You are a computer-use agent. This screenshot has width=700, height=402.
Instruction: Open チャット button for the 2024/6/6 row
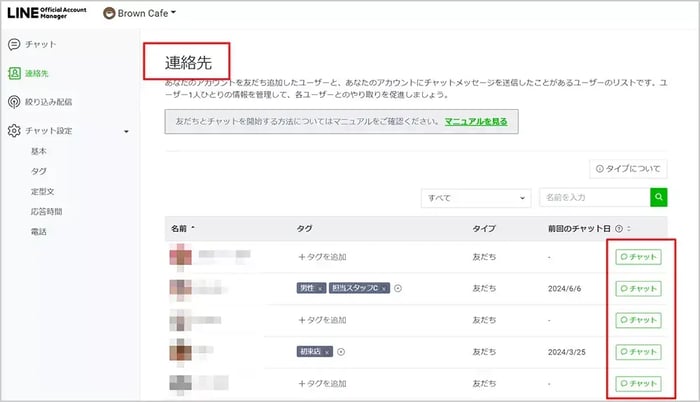click(x=638, y=289)
